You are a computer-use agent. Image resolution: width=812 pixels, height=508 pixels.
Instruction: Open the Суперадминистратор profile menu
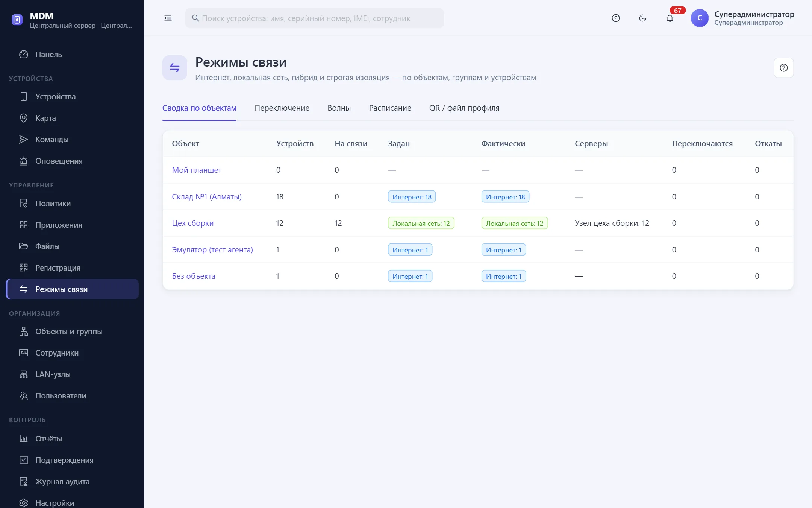[742, 18]
